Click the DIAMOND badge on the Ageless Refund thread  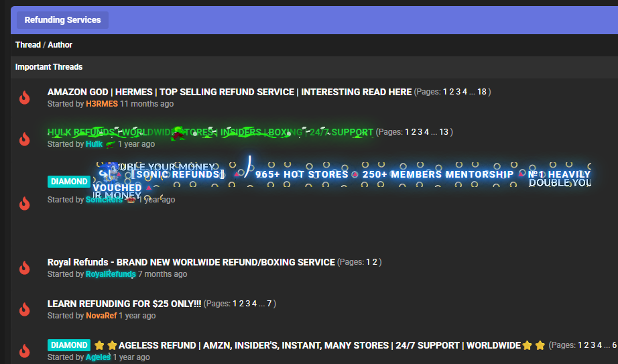[x=69, y=345]
